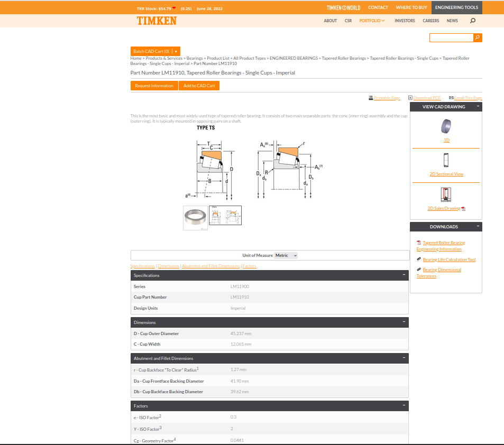Click the Printable Page printer icon
The width and height of the screenshot is (504, 445).
pyautogui.click(x=371, y=98)
